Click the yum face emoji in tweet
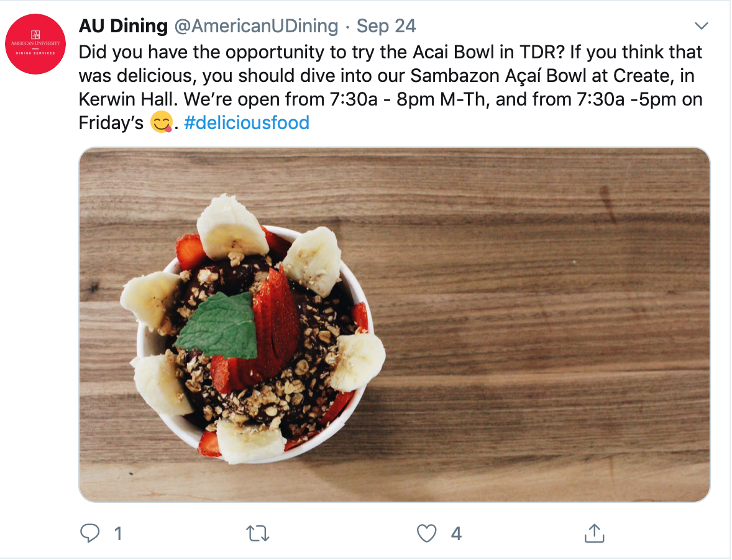This screenshot has height=560, width=732. click(161, 123)
